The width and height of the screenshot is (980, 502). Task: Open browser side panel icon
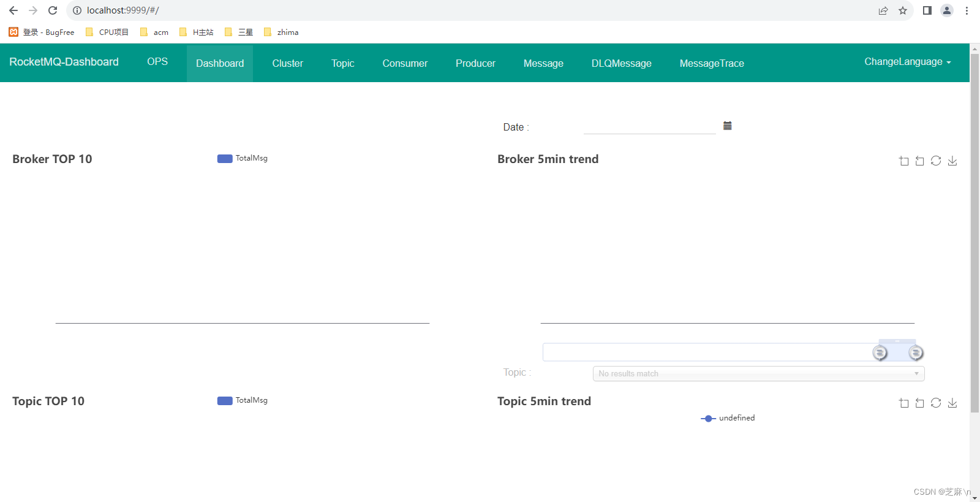point(927,10)
